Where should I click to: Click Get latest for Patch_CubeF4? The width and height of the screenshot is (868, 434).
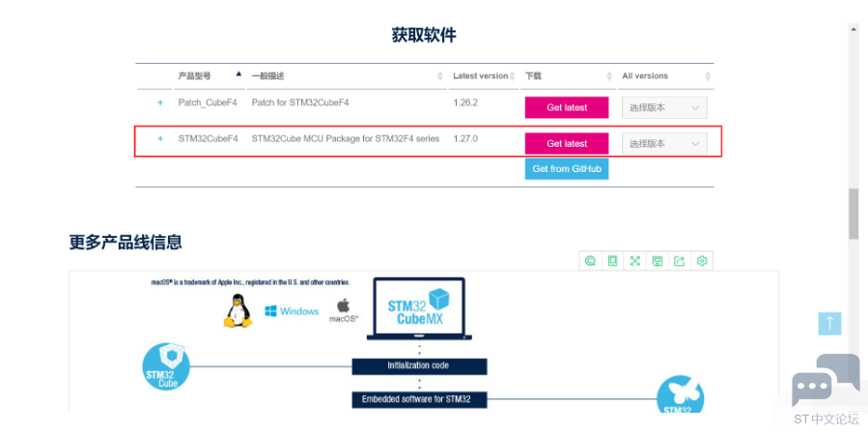[567, 107]
